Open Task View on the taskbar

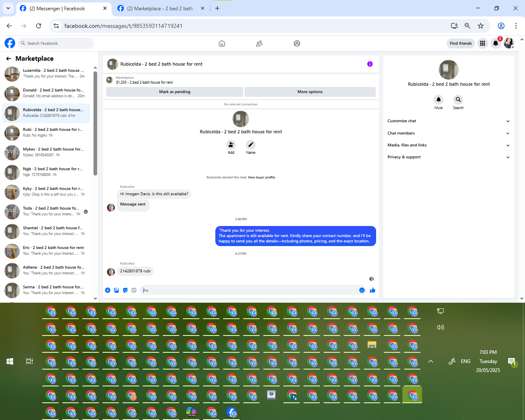[x=29, y=361]
